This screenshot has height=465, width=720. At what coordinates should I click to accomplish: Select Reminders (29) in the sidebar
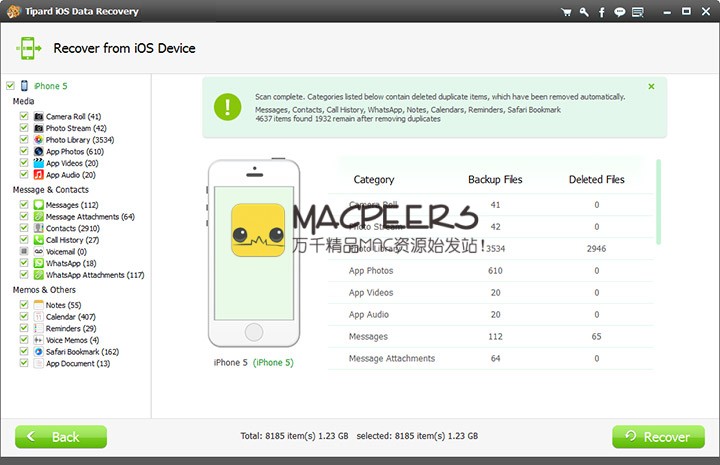point(71,329)
